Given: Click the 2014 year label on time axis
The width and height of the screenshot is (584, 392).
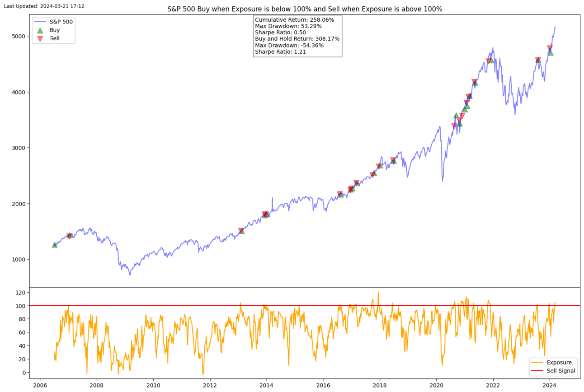Looking at the screenshot, I should point(266,386).
